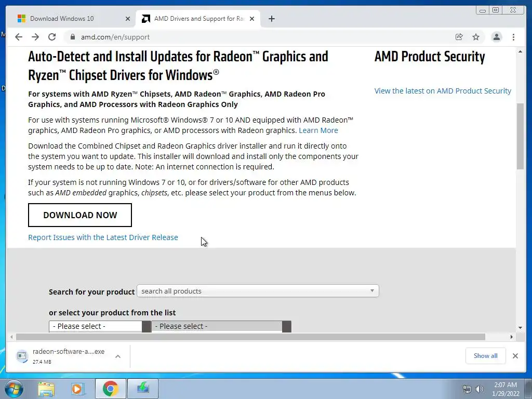Expand search all products dropdown arrow
The image size is (532, 399).
(x=372, y=291)
